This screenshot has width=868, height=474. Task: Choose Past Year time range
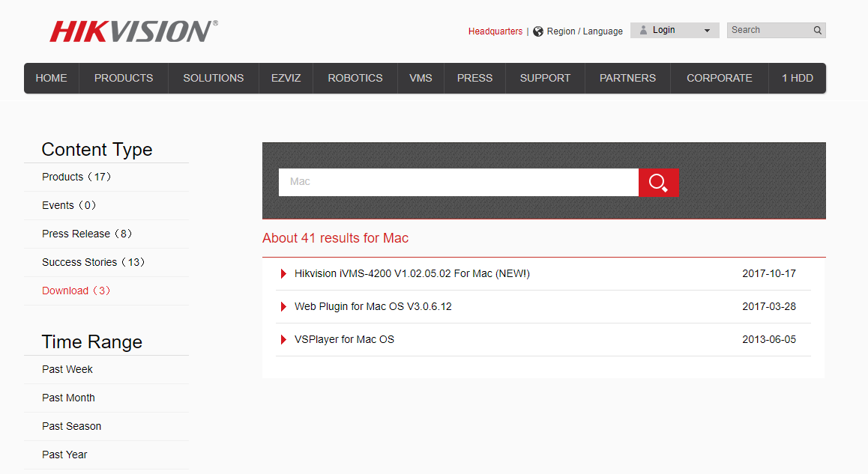(64, 455)
